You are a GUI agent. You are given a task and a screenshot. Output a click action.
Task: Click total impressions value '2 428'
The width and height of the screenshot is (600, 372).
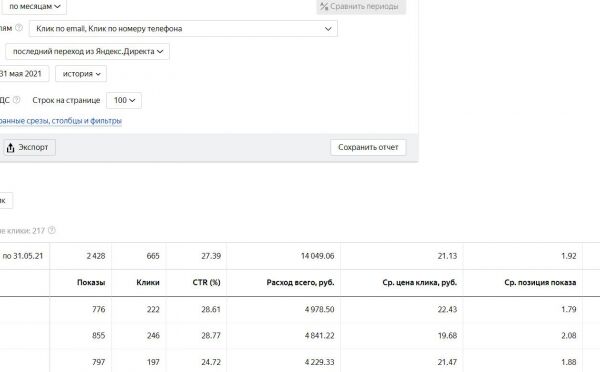tap(96, 256)
